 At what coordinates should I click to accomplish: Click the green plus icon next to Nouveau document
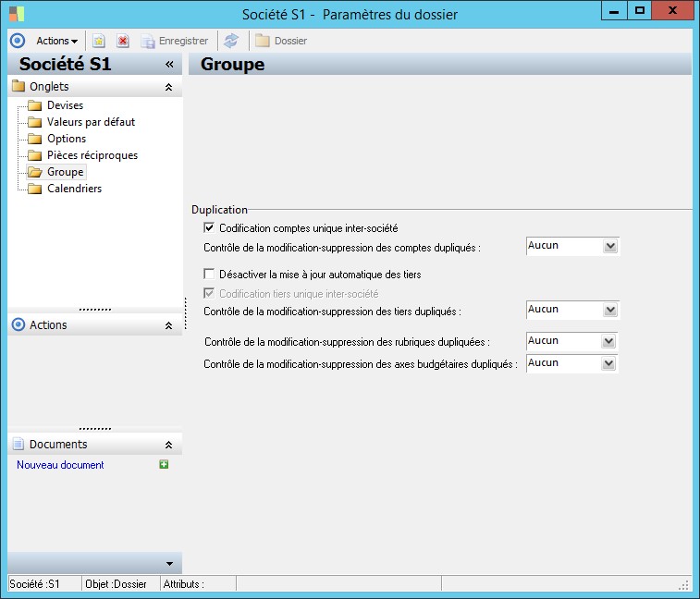tap(164, 465)
